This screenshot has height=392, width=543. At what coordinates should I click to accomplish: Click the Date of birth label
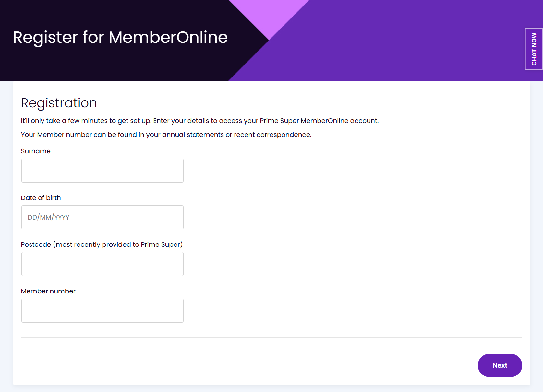41,198
